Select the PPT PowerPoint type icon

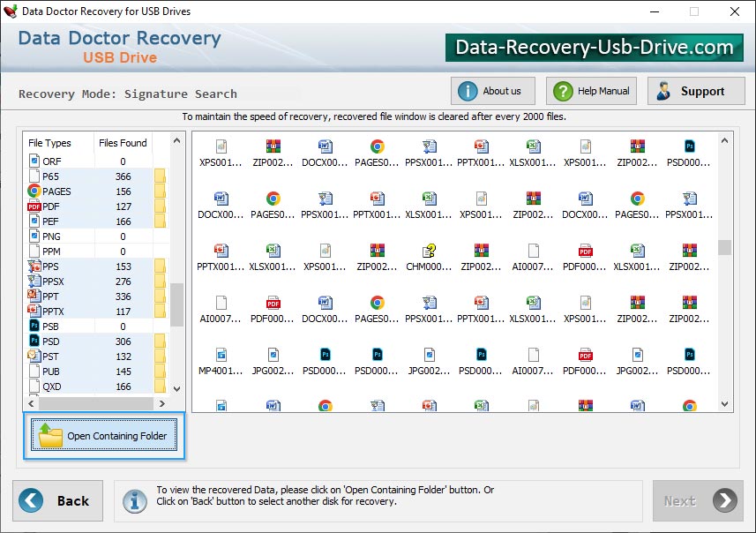point(34,297)
